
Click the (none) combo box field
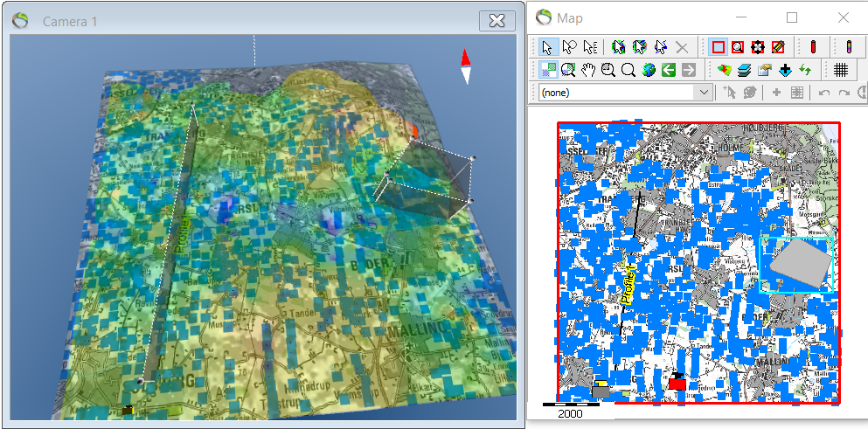point(626,93)
